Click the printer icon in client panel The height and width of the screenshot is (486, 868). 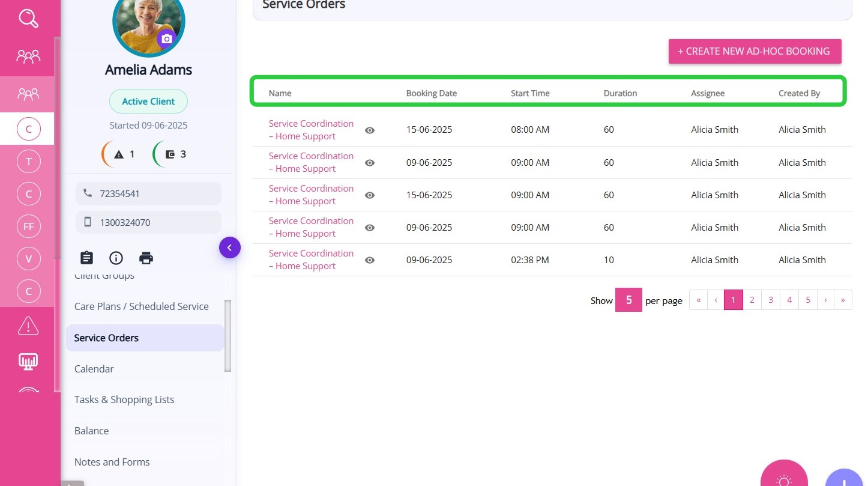[x=146, y=258]
